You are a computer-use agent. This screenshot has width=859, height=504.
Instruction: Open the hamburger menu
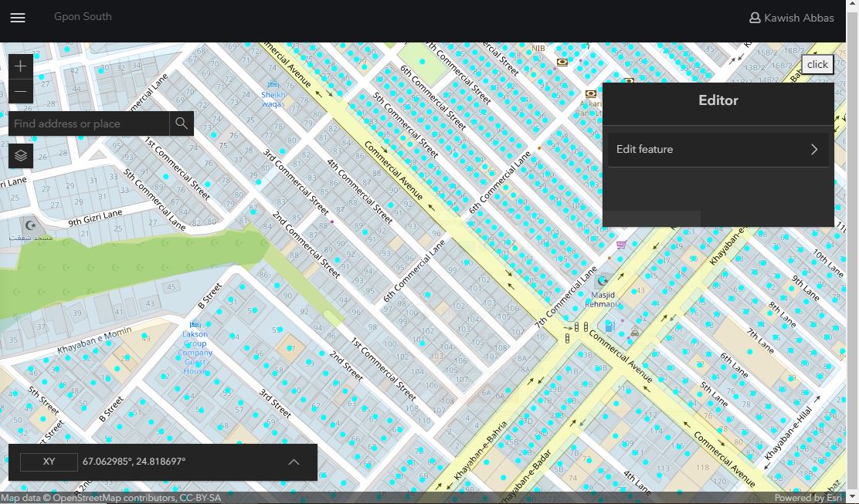[x=18, y=18]
